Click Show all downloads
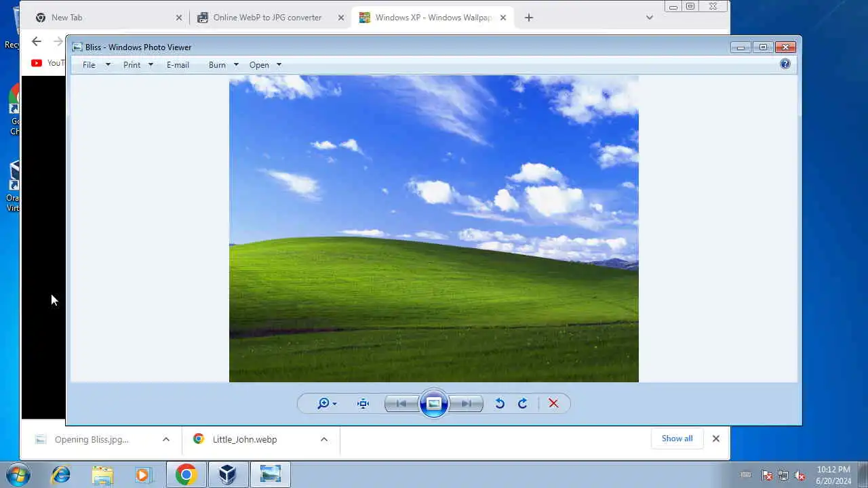 pos(677,439)
